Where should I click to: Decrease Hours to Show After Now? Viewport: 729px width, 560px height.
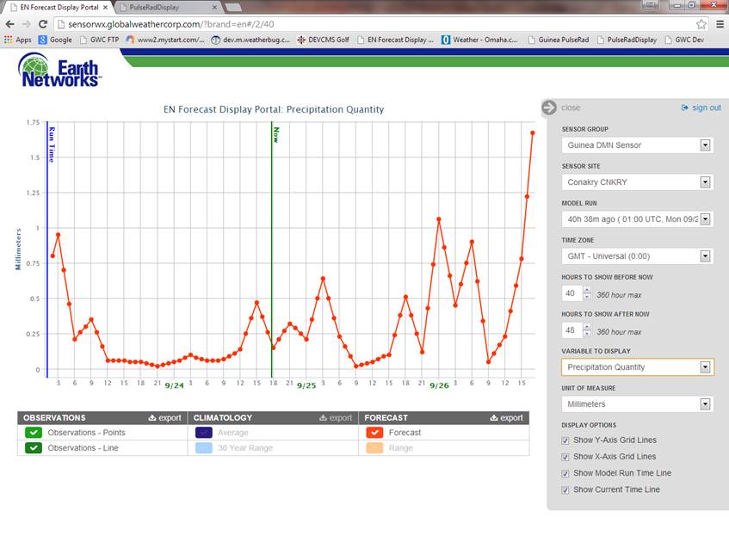pos(587,334)
